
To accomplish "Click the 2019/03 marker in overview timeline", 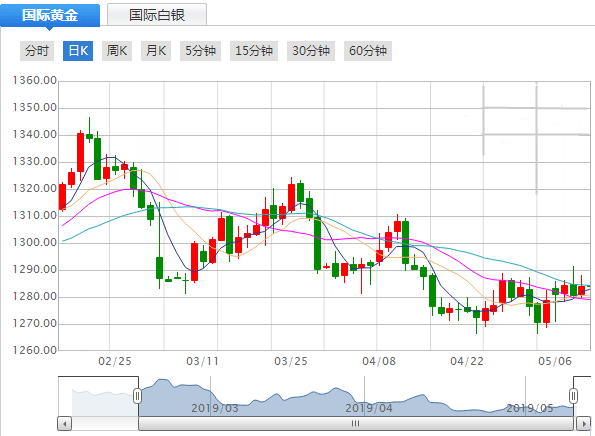I will [x=215, y=408].
